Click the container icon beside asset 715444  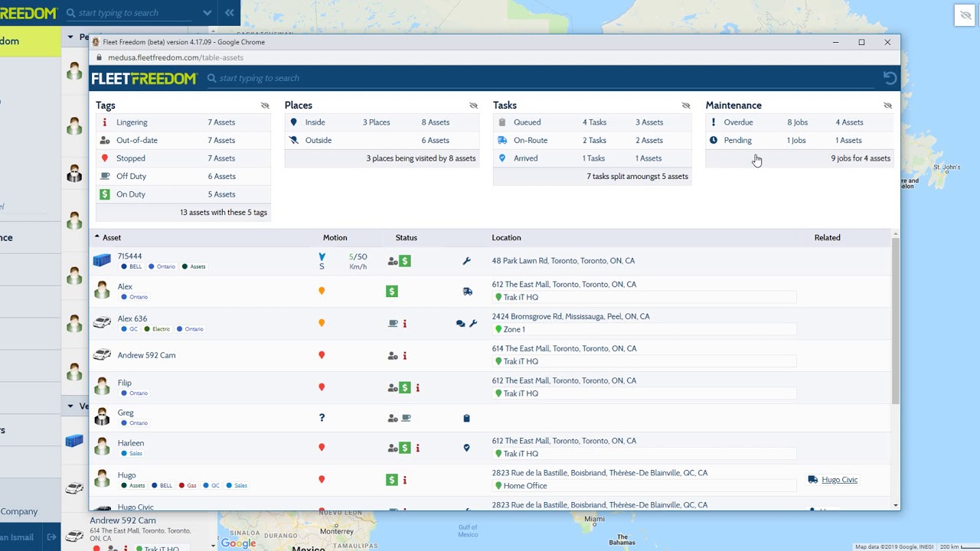[102, 261]
